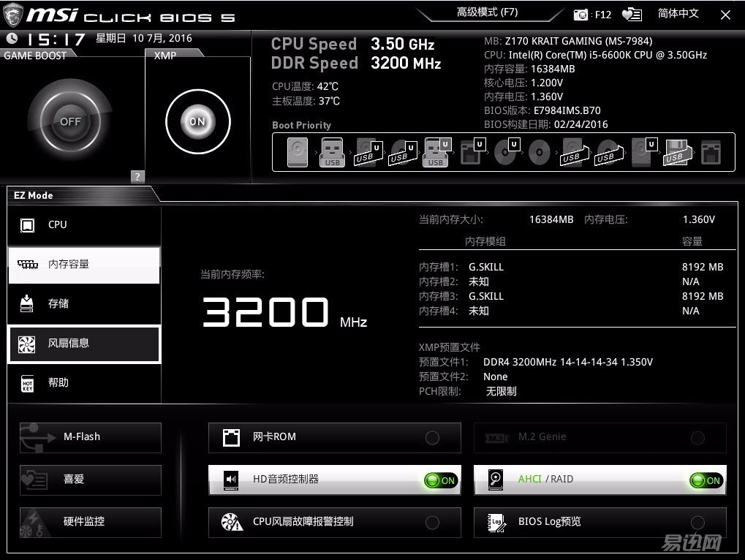Click the DDR Speed 3200 MHz readout

tap(356, 63)
